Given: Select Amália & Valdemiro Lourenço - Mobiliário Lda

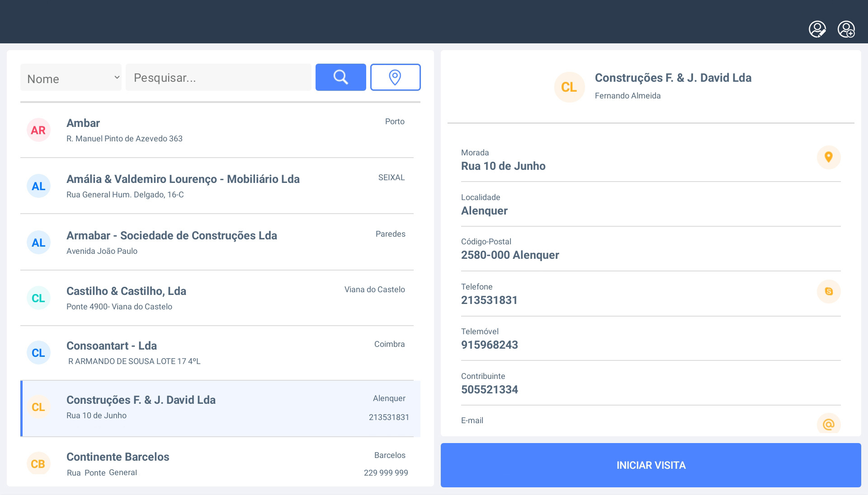Looking at the screenshot, I should click(x=217, y=186).
